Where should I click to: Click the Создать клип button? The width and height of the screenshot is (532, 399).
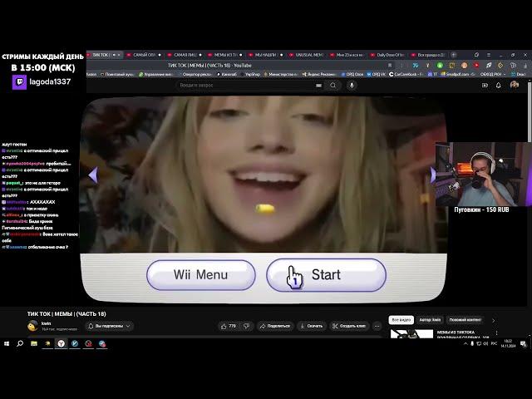click(349, 326)
